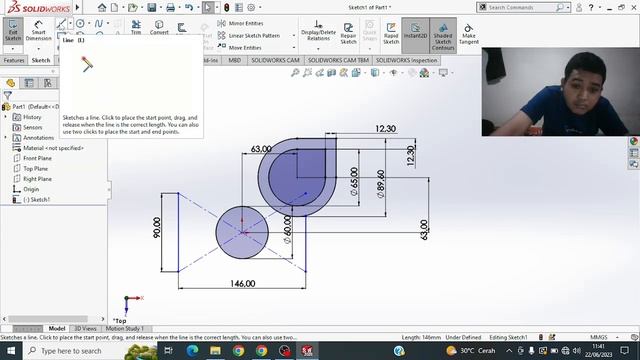Open the Circle tool dropdown arrow

(x=89, y=24)
